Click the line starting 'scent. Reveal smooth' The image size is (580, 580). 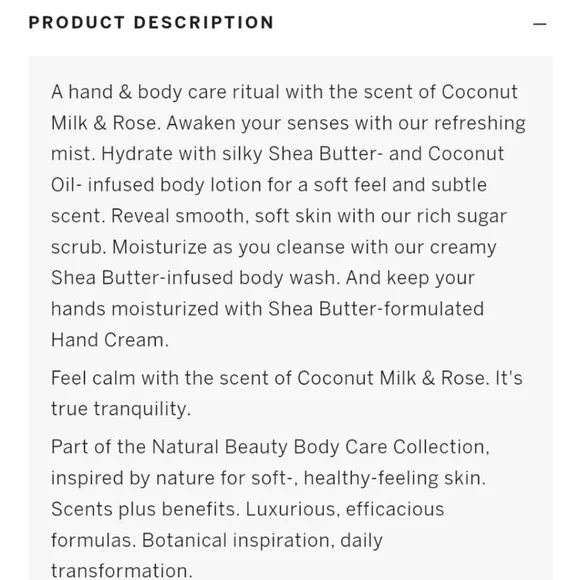[279, 216]
